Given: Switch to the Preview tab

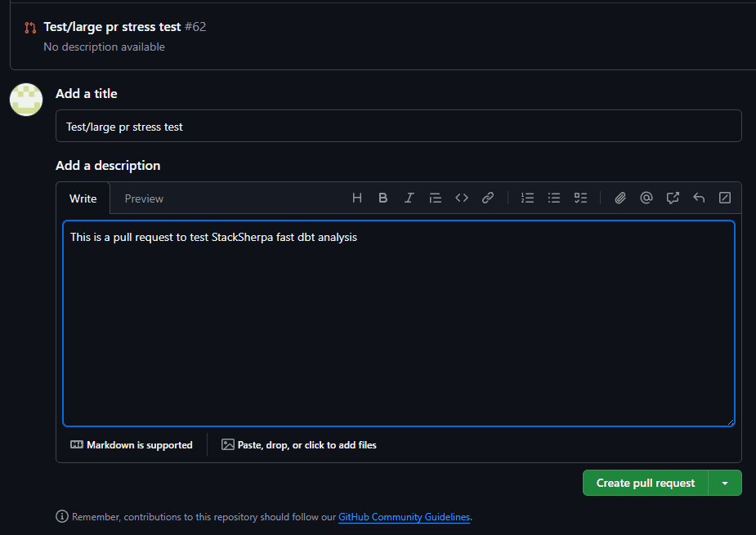Looking at the screenshot, I should 143,197.
